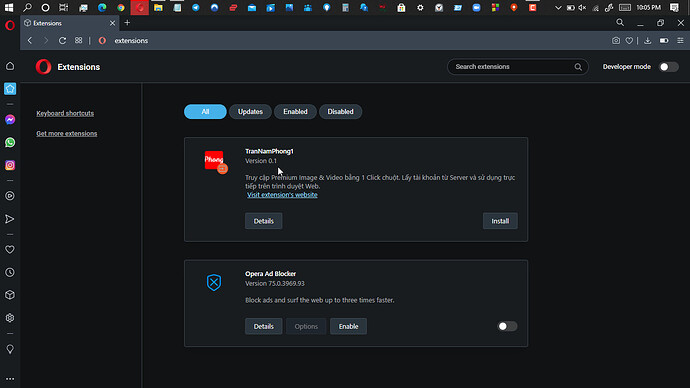Image resolution: width=690 pixels, height=388 pixels.
Task: Click the Version 75.0.3969.93 text
Action: click(275, 283)
